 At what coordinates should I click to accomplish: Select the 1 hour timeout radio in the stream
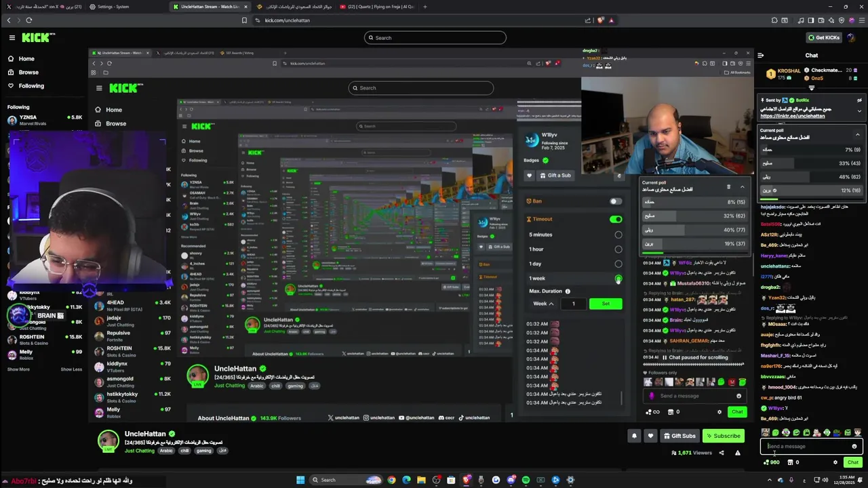coord(618,249)
